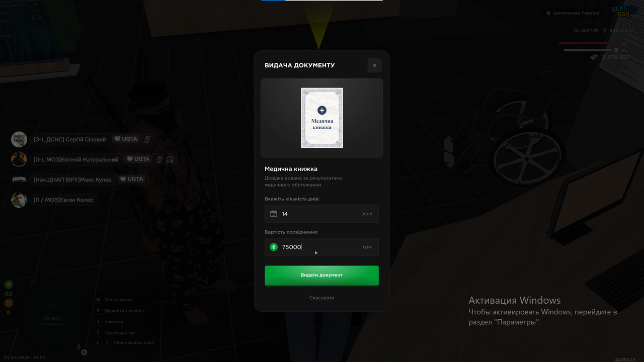Click the ']' key hint for radio switching
This screenshot has width=644, height=362.
point(107,342)
